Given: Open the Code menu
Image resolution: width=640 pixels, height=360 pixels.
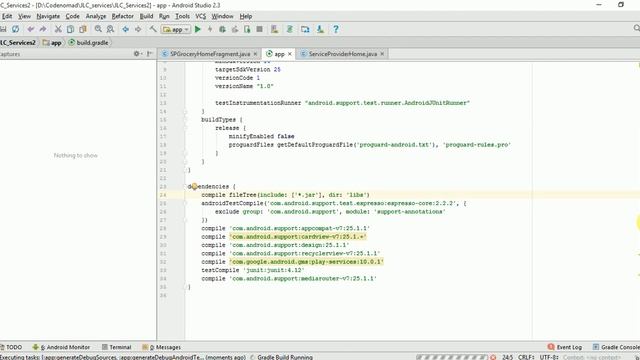Looking at the screenshot, I should pyautogui.click(x=73, y=16).
